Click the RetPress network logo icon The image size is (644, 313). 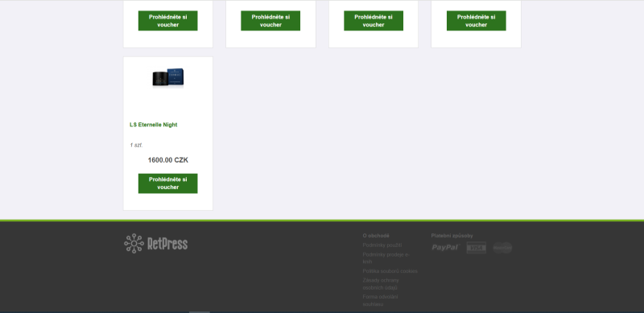(134, 244)
